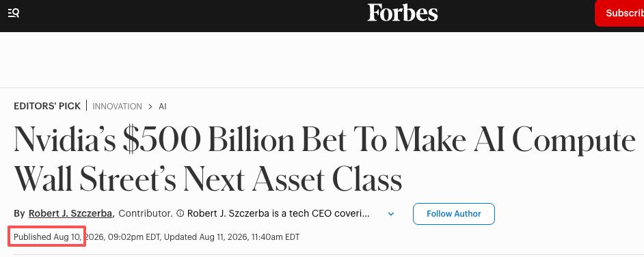Viewport: 644px width, 257px height.
Task: Open the AI breadcrumb category
Action: 163,107
